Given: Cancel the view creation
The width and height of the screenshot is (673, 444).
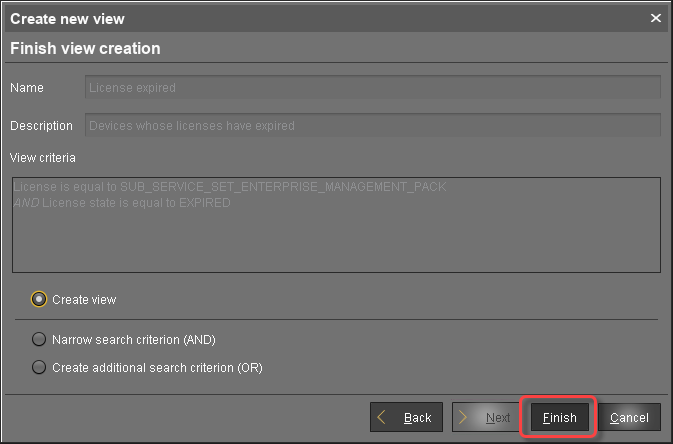Looking at the screenshot, I should tap(629, 417).
